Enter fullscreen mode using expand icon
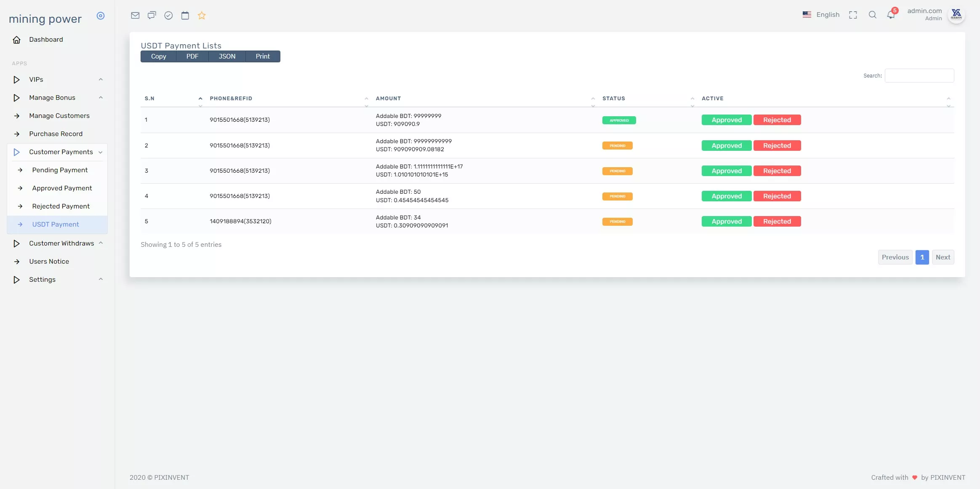This screenshot has height=489, width=980. (853, 15)
